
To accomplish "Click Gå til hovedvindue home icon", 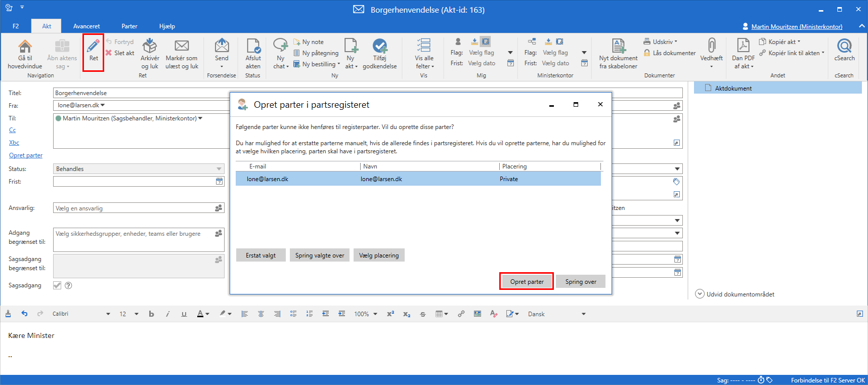I will pyautogui.click(x=25, y=47).
